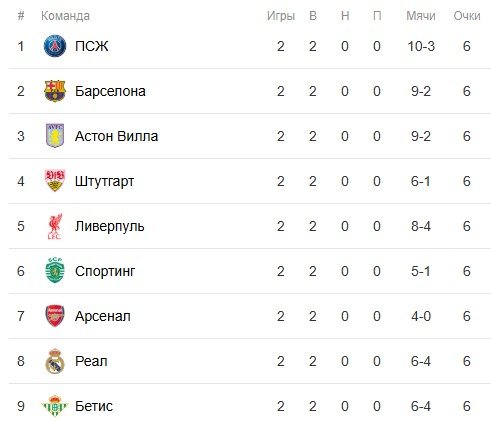Sort table by Очки column header
Image resolution: width=491 pixels, height=422 pixels.
tap(467, 16)
